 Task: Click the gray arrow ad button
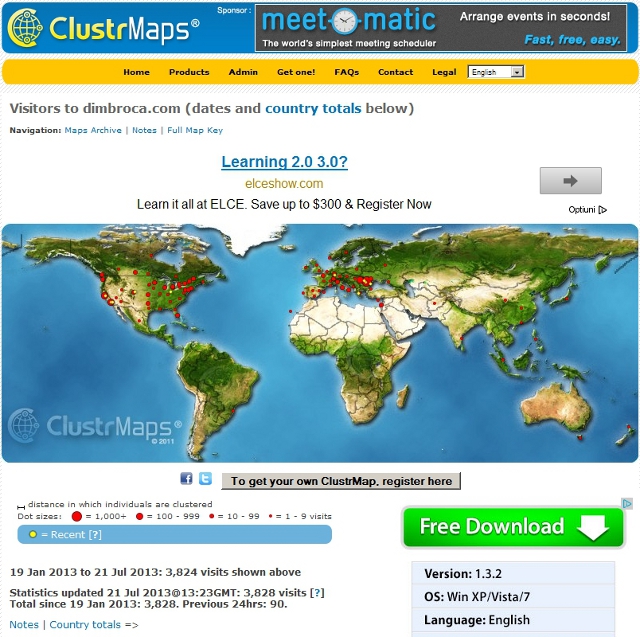tap(570, 180)
